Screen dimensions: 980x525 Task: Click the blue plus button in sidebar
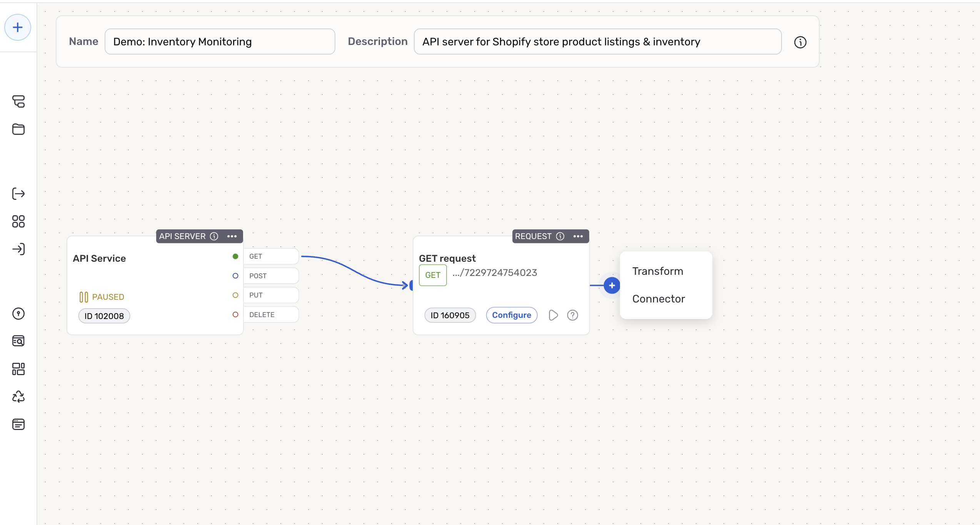point(18,27)
